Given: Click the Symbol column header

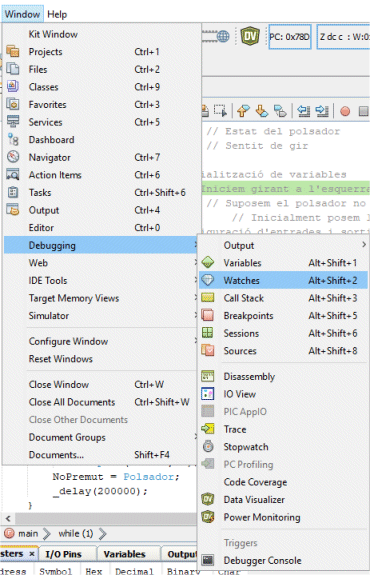Looking at the screenshot, I should pos(55,571).
